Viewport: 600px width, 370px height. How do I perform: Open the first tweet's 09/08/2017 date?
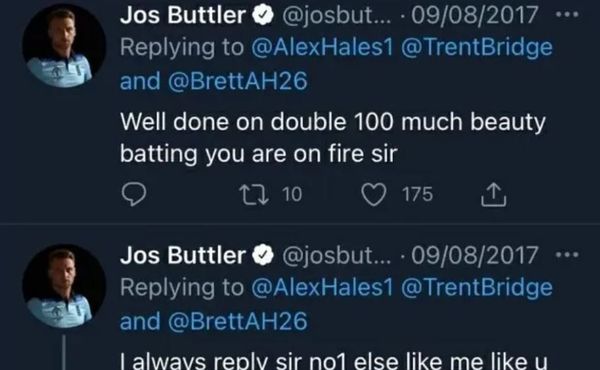474,16
